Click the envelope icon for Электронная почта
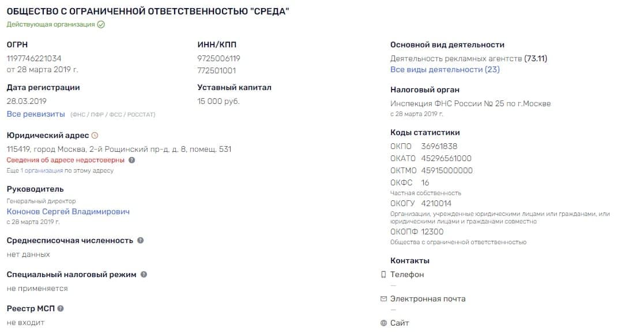This screenshot has width=644, height=332. click(383, 299)
